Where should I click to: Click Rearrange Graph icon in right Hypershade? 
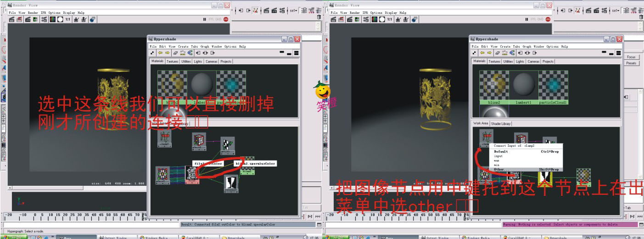coord(505,53)
